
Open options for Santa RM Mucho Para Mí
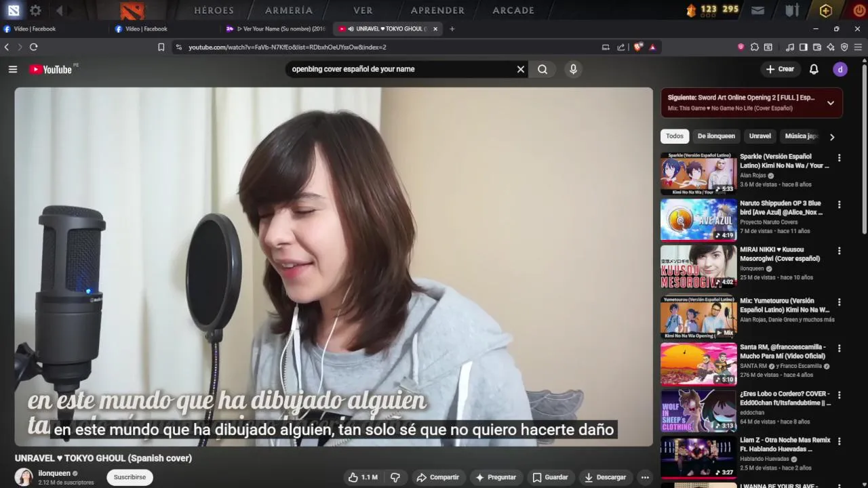click(x=839, y=348)
